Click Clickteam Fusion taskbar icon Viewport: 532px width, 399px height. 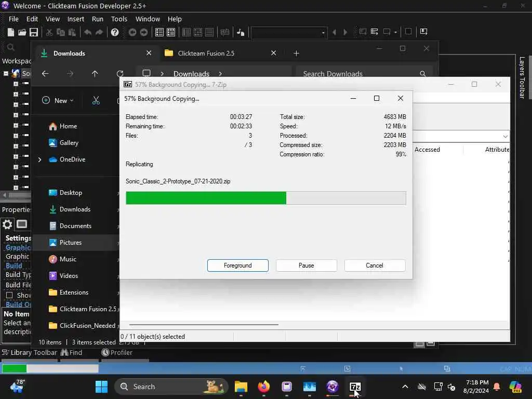coord(332,387)
